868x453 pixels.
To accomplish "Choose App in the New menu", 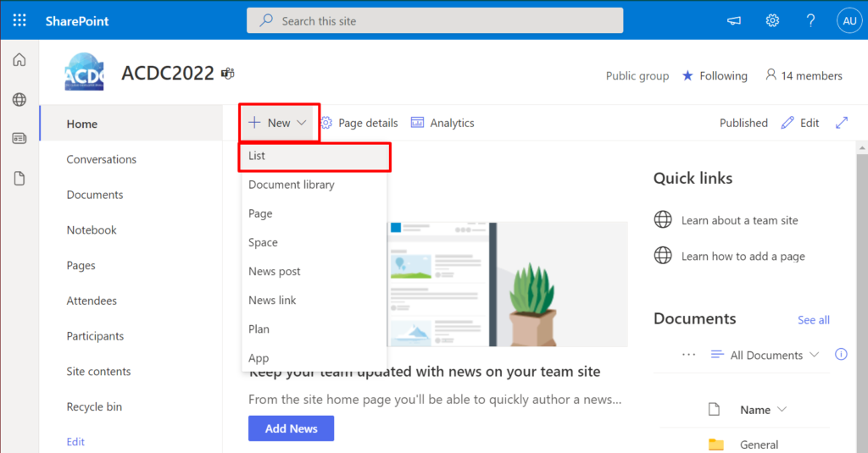I will (x=314, y=358).
